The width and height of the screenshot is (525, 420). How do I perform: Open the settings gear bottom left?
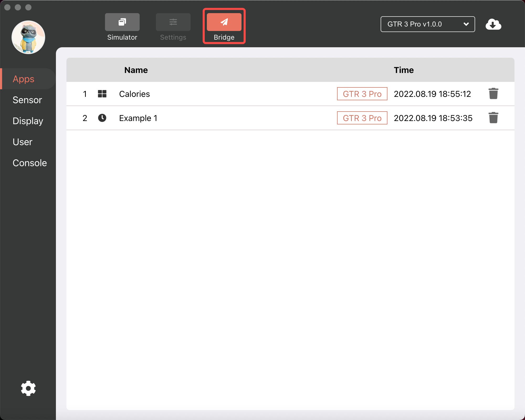(x=28, y=388)
